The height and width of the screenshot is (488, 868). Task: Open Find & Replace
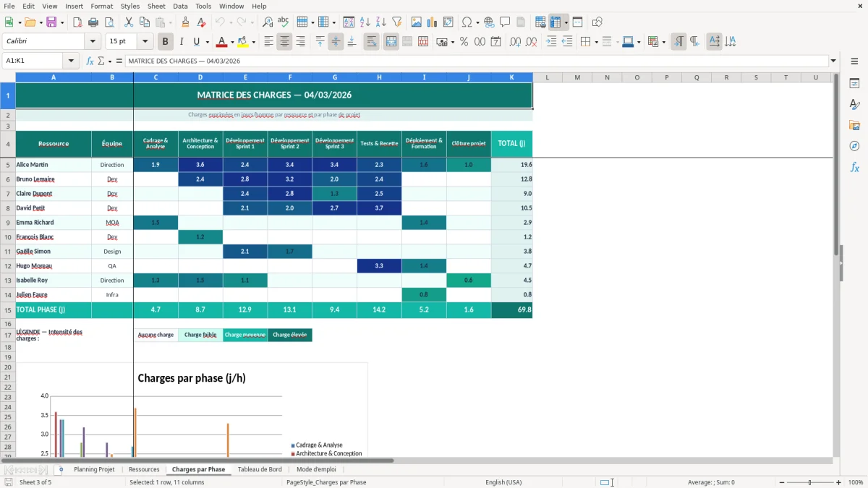(x=268, y=22)
